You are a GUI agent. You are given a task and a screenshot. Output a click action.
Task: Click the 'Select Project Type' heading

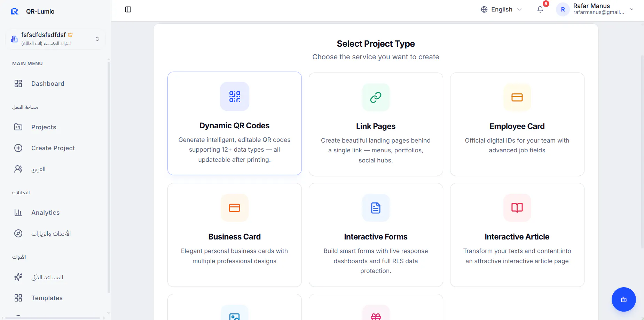[x=376, y=44]
